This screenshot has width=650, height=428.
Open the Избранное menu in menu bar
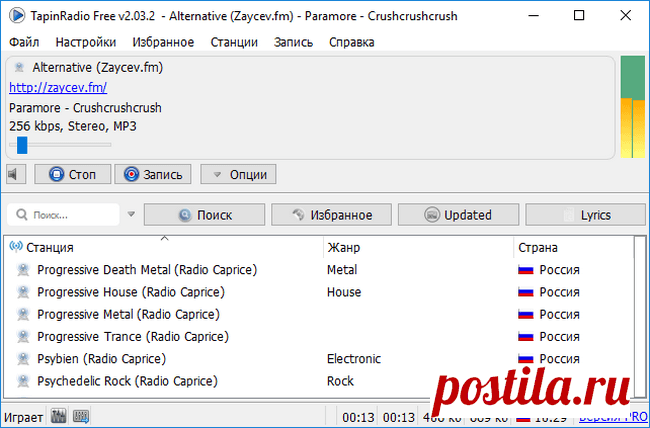163,42
